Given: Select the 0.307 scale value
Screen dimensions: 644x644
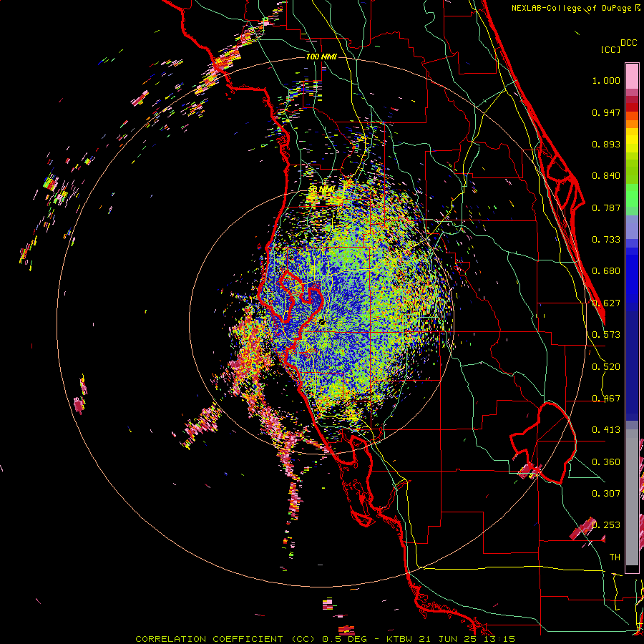Looking at the screenshot, I should pyautogui.click(x=606, y=494).
